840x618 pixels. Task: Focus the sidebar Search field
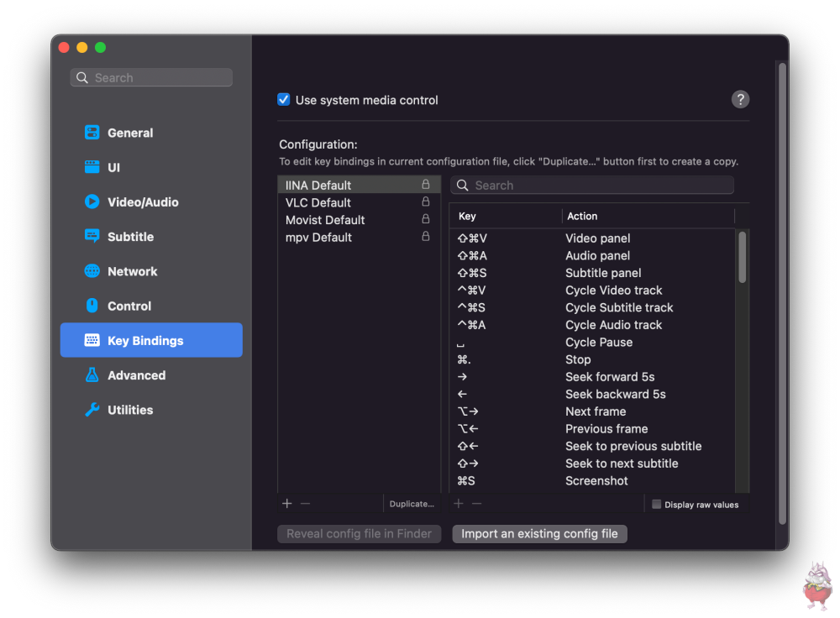coord(151,77)
